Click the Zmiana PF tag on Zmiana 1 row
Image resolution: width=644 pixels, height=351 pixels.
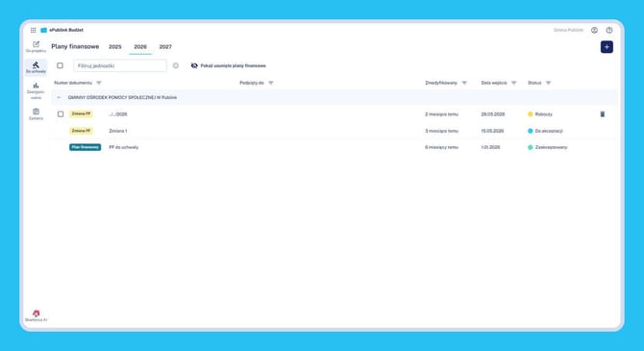click(81, 131)
